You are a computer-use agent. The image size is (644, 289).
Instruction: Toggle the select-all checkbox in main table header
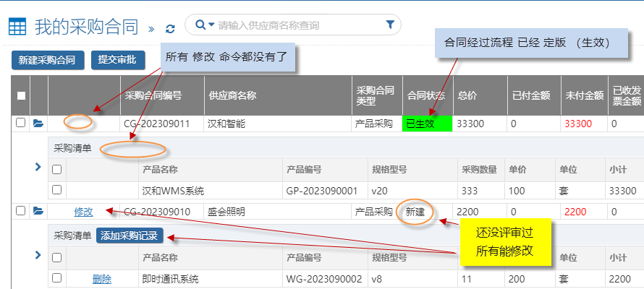[21, 95]
